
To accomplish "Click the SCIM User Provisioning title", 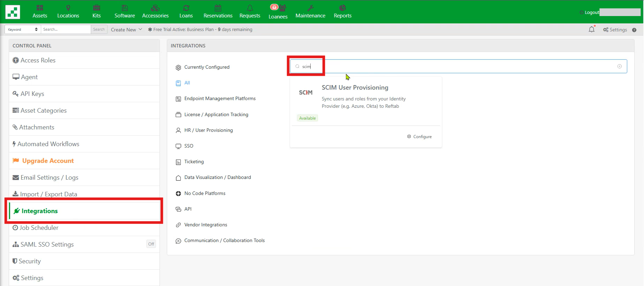I will pos(355,88).
